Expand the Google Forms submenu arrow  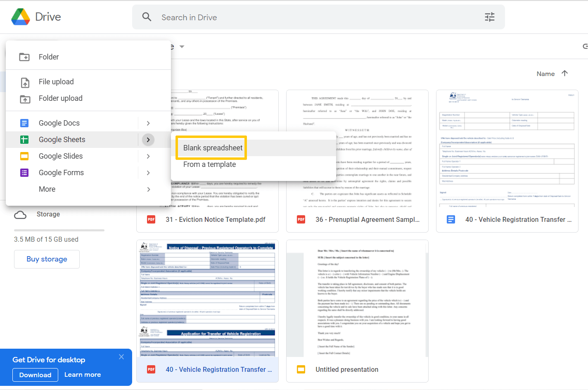[148, 173]
